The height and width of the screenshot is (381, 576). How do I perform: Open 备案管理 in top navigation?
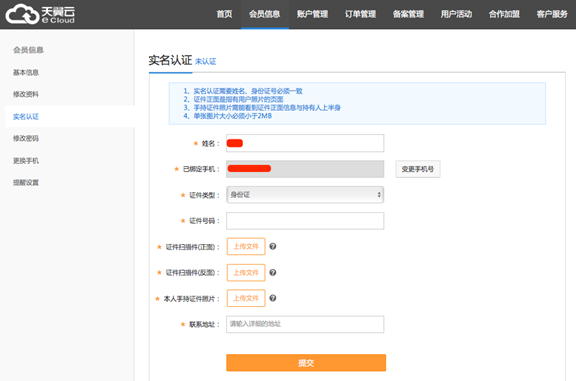pos(408,14)
